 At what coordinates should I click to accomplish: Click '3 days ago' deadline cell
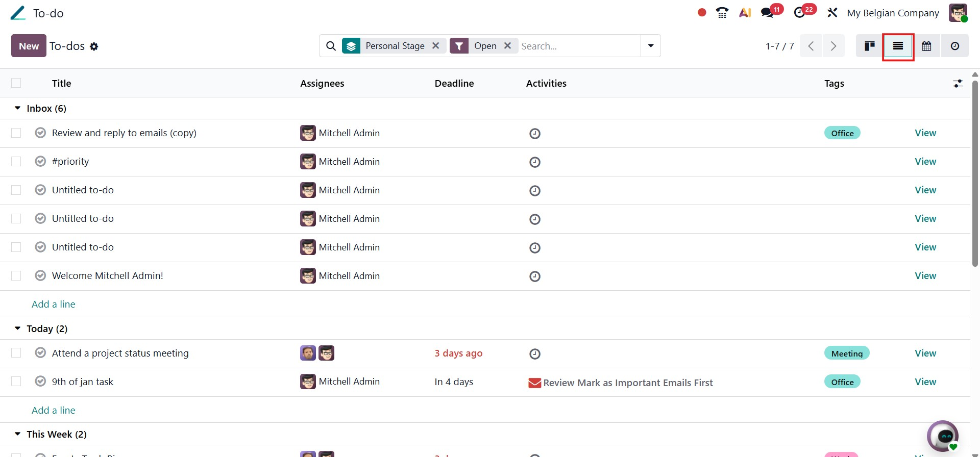coord(458,353)
